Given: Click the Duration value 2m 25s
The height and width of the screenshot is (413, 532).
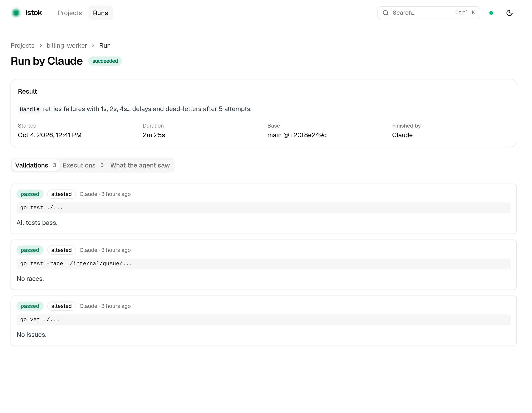Looking at the screenshot, I should click(x=154, y=135).
